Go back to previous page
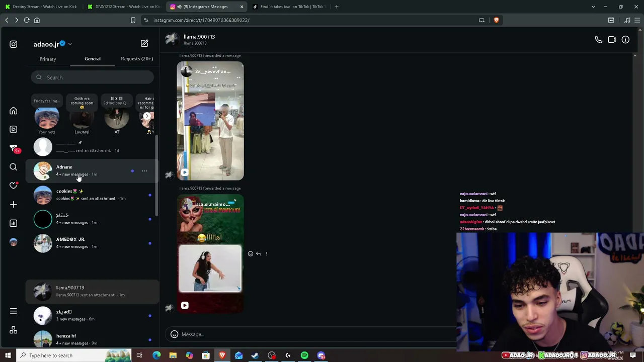644x362 pixels. coord(7,20)
